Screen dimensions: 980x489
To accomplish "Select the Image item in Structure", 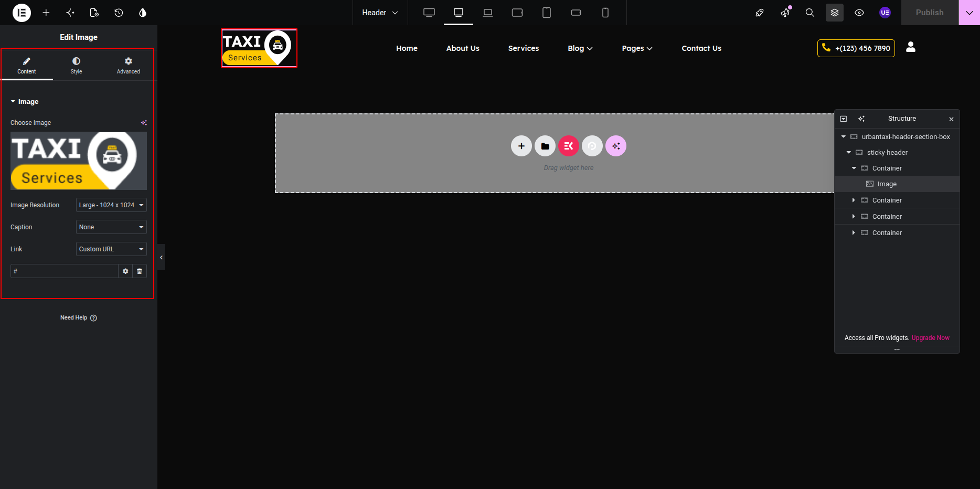I will (x=897, y=184).
